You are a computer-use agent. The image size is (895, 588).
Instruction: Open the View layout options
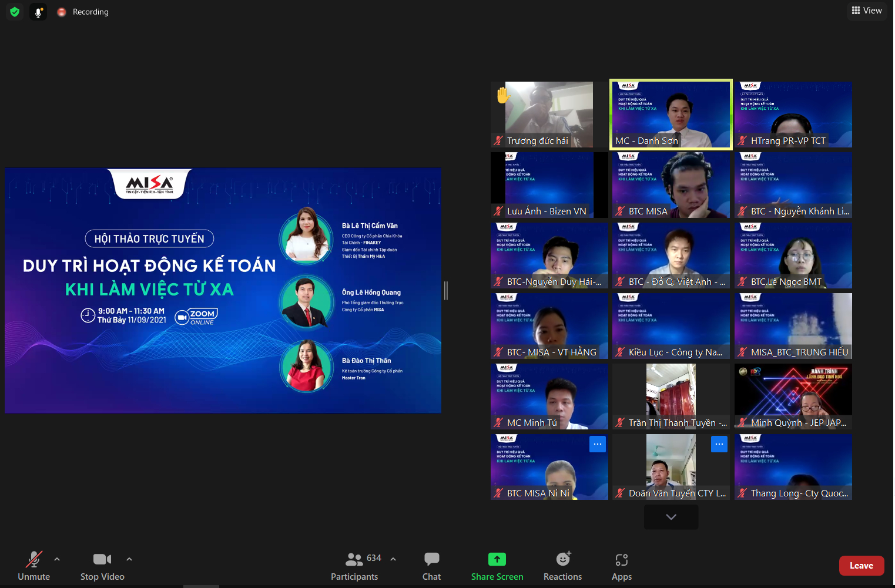tap(867, 11)
